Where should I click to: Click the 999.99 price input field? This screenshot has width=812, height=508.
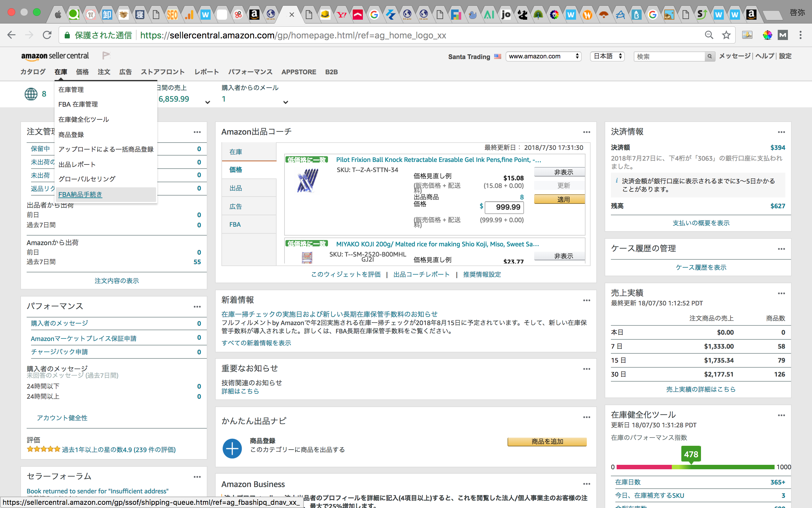[504, 207]
